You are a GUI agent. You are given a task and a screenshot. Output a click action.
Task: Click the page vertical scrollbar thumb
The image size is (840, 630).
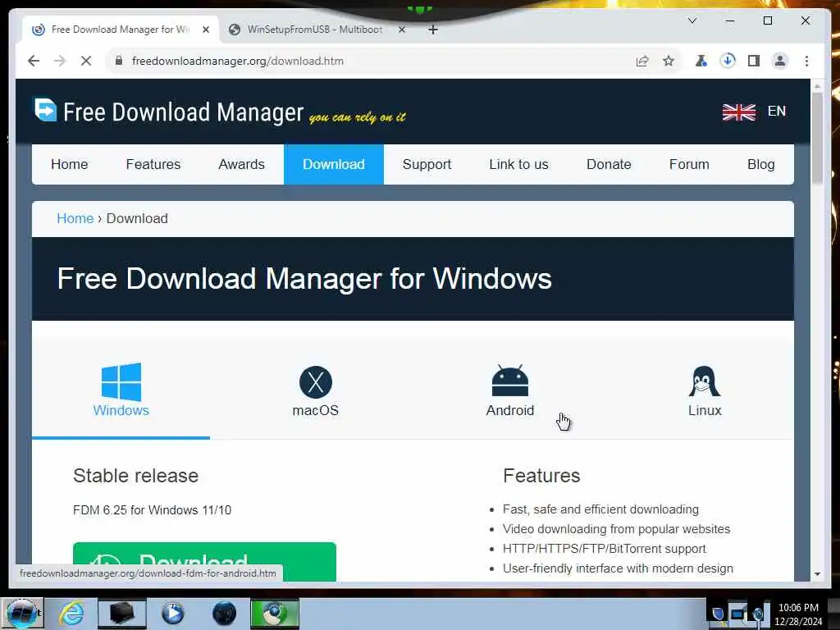tap(817, 138)
